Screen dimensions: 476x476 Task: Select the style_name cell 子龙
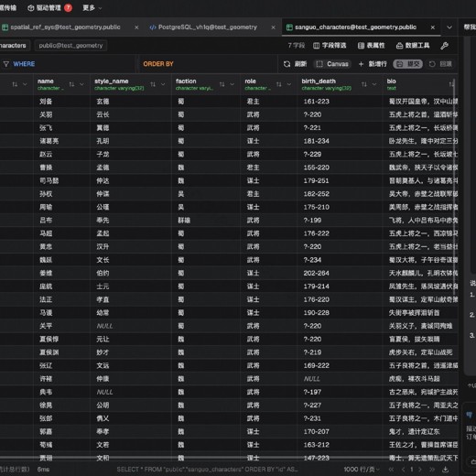[x=131, y=155]
